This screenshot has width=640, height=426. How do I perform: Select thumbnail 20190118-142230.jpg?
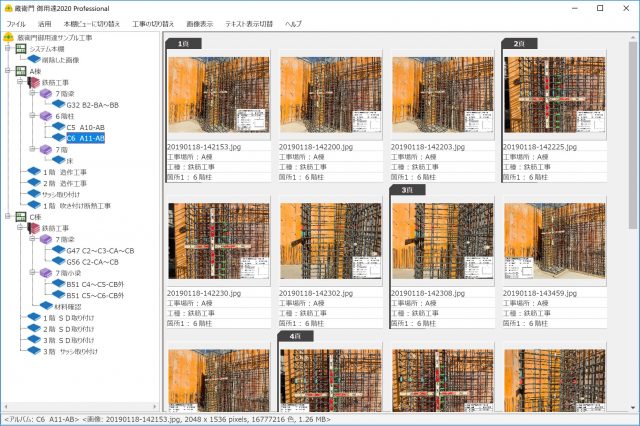pos(218,240)
